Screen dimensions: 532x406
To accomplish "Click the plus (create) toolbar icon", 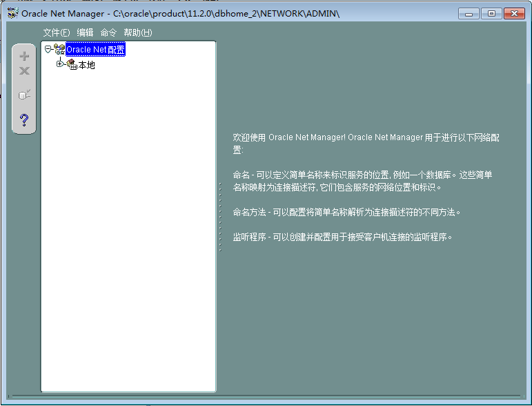I will tap(24, 56).
